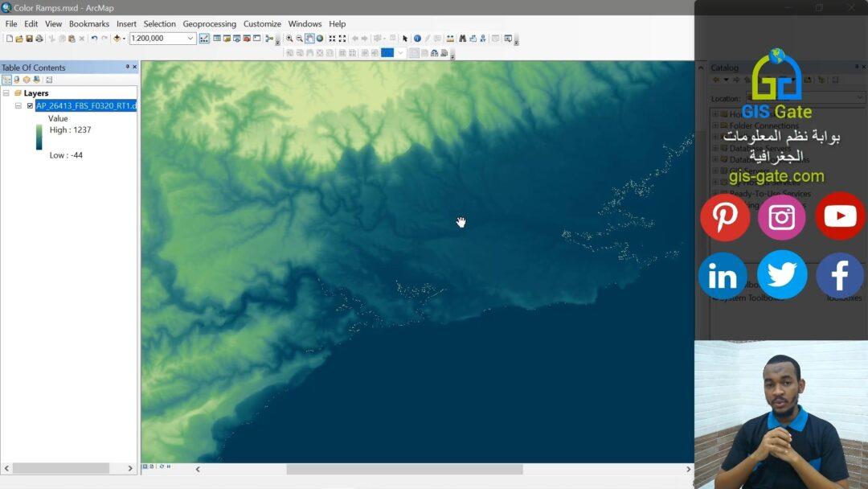The height and width of the screenshot is (489, 868).
Task: Open the Bookmarks menu
Action: [x=88, y=23]
